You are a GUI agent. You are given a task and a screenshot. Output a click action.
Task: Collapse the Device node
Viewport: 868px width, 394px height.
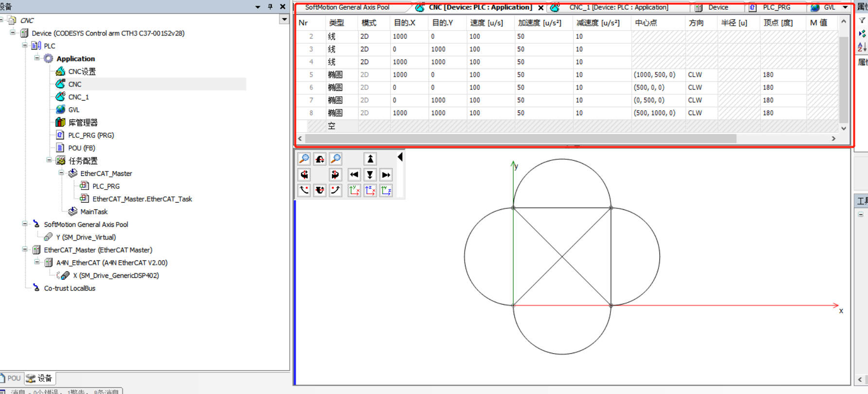[13, 33]
